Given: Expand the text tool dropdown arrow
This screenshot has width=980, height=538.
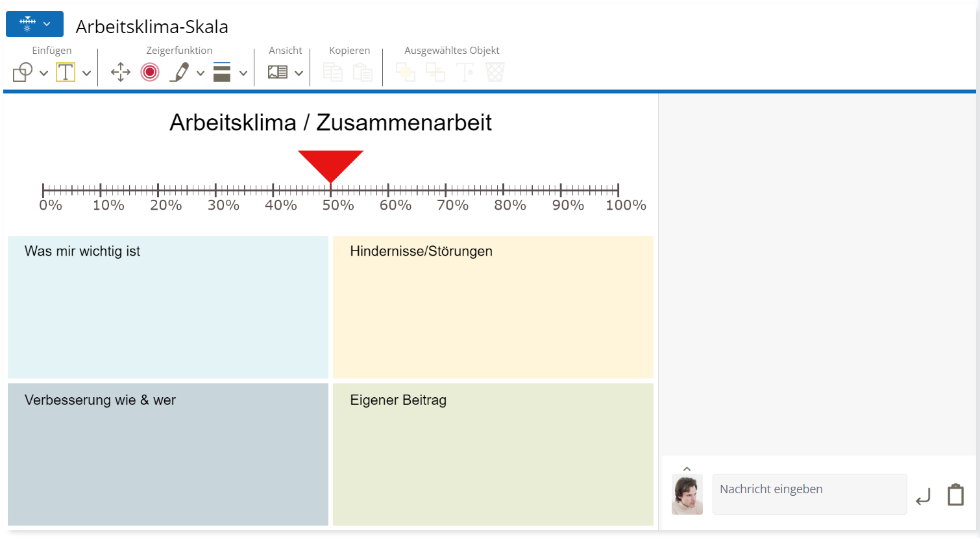Looking at the screenshot, I should (86, 73).
